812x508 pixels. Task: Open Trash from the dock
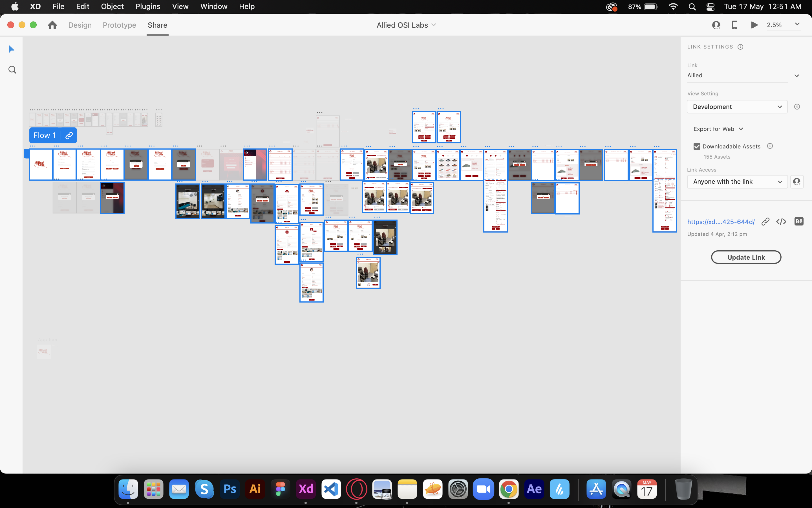point(683,489)
